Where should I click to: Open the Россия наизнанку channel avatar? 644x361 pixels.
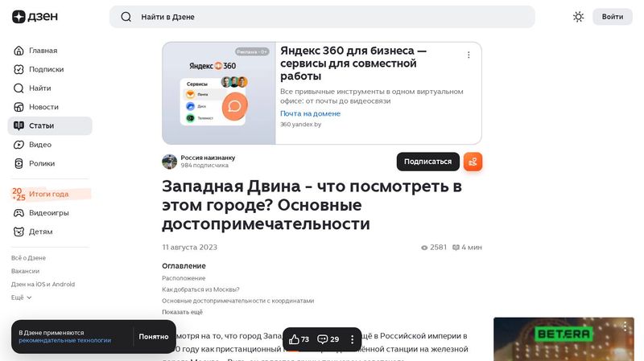[170, 162]
